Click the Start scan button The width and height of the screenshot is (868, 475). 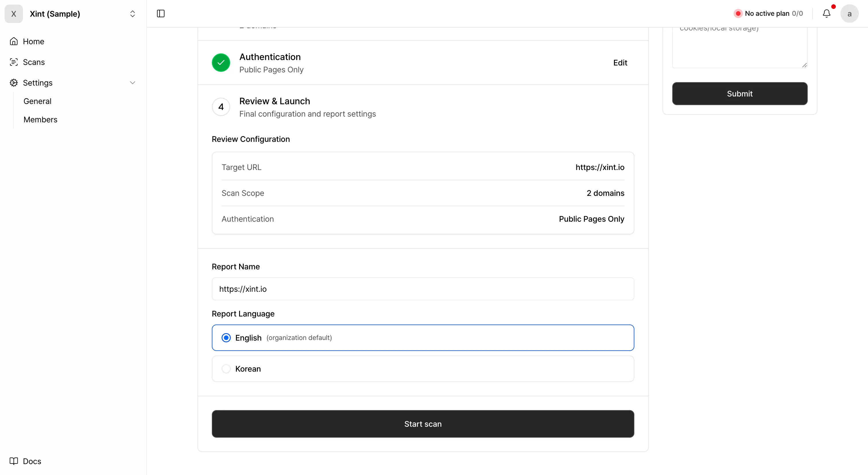pos(423,424)
